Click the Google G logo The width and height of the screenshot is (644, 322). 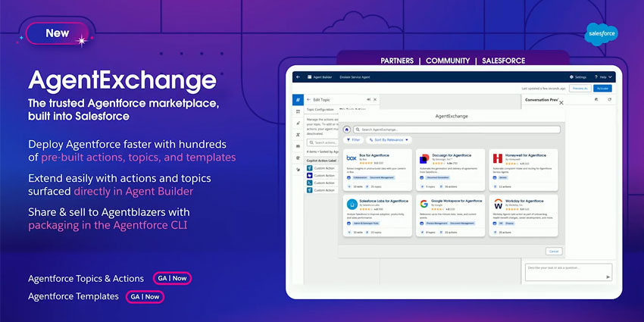coord(425,204)
